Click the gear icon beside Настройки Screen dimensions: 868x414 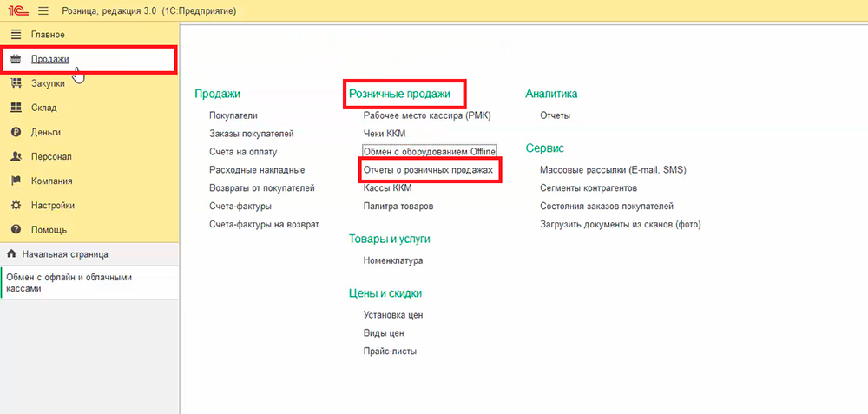(15, 206)
